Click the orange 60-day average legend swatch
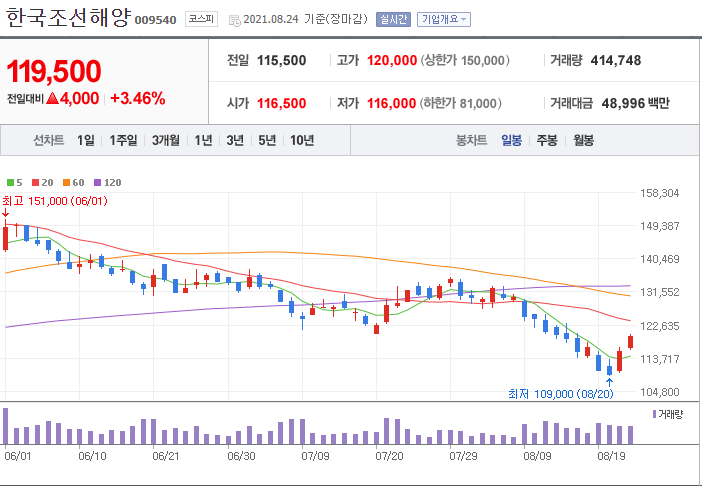The image size is (702, 486). (x=66, y=183)
